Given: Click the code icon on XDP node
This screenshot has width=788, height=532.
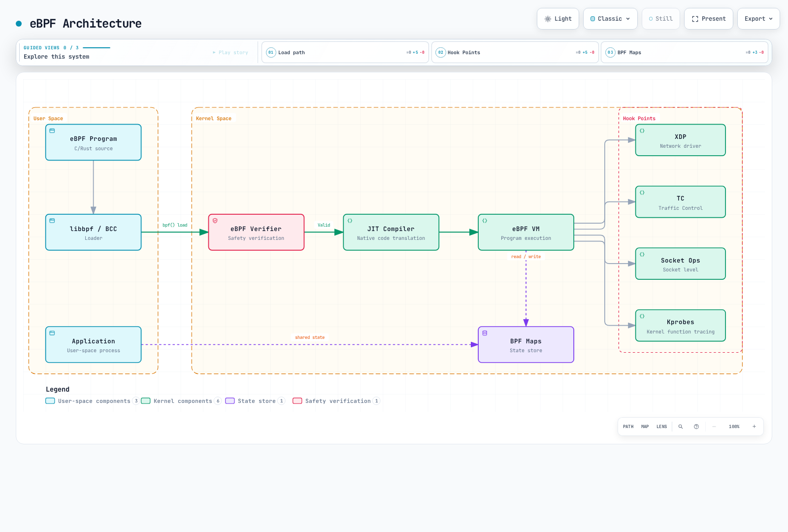Looking at the screenshot, I should coord(642,131).
